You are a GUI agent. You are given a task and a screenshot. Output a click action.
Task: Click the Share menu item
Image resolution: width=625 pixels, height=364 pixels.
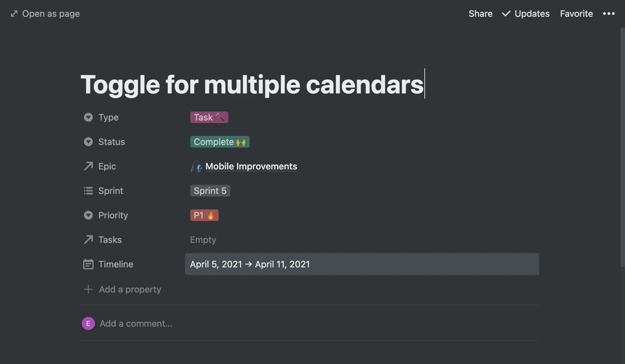[480, 14]
